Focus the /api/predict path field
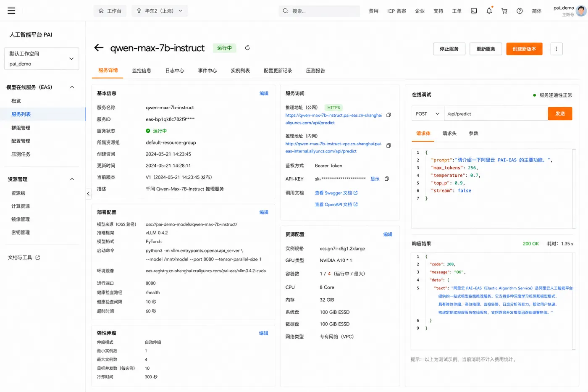Screen dimensions: 588x392 496,114
